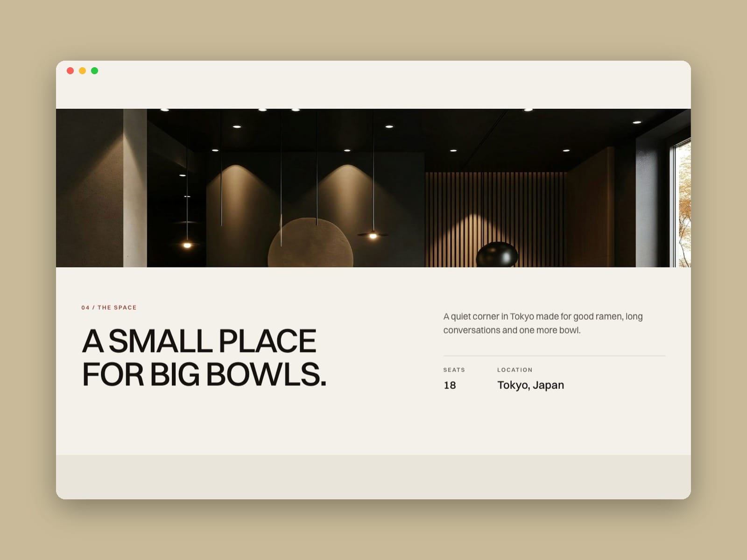This screenshot has height=560, width=747.
Task: Click the red close window dot
Action: 70,71
